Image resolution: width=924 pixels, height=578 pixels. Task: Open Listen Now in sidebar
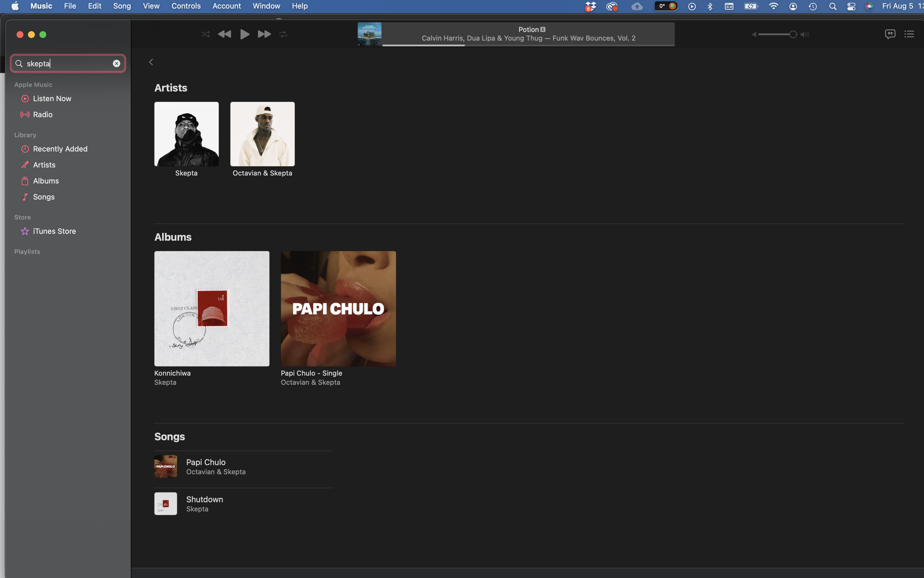coord(52,99)
